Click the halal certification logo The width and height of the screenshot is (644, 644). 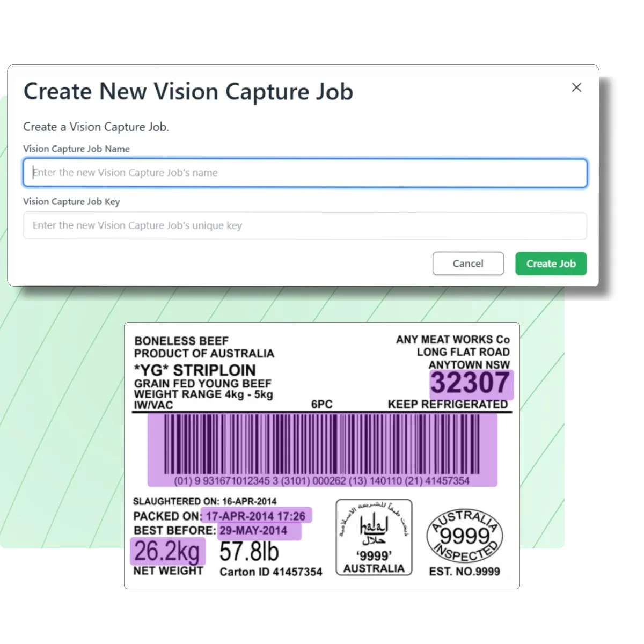point(374,537)
